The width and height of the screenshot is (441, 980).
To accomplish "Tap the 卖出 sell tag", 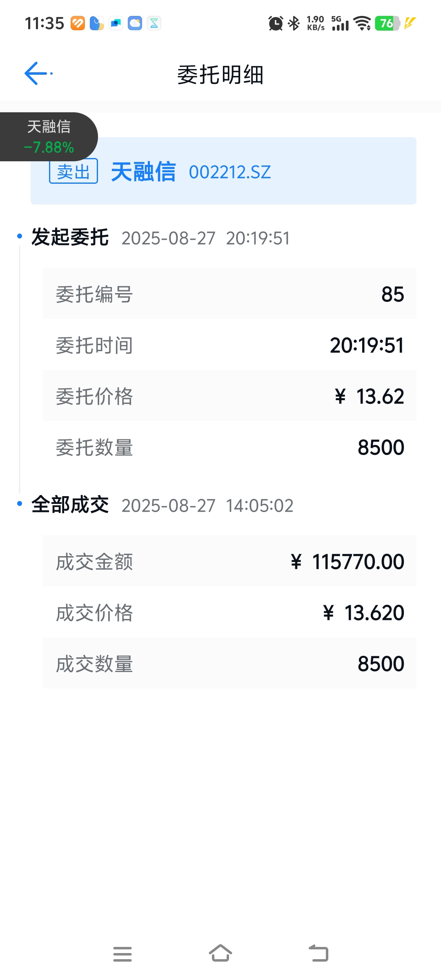I will (x=73, y=171).
